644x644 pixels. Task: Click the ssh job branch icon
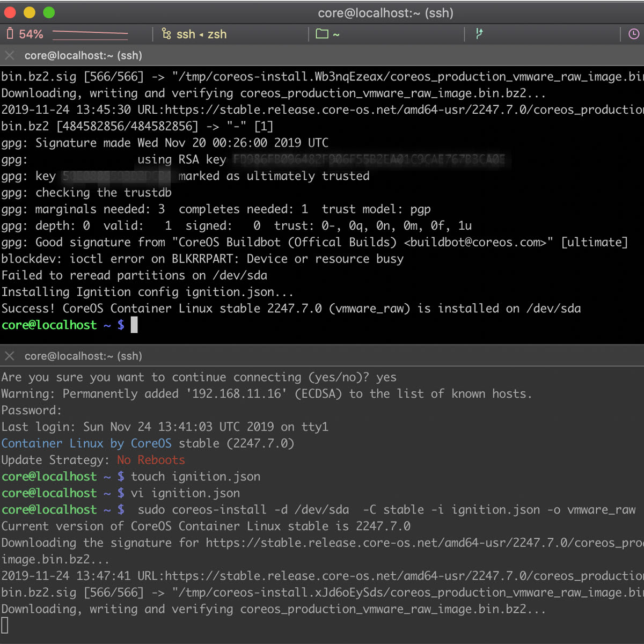pyautogui.click(x=166, y=34)
